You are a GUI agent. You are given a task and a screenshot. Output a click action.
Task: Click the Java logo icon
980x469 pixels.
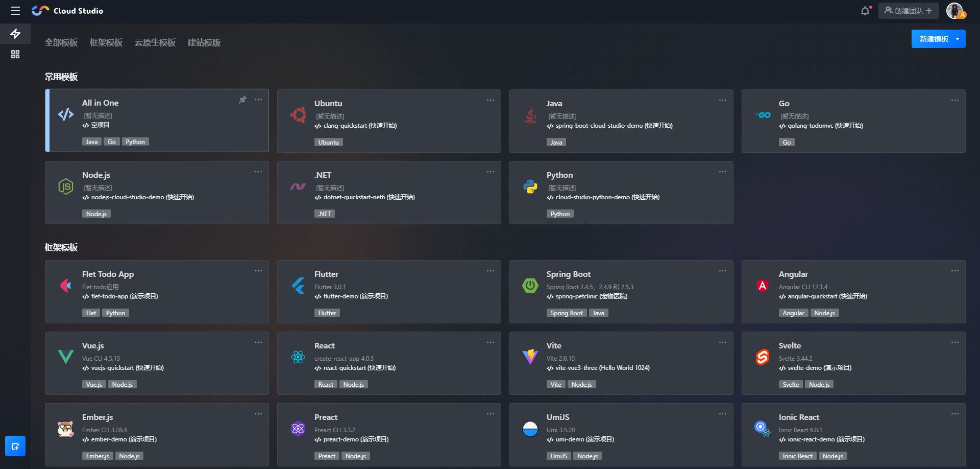pos(530,115)
